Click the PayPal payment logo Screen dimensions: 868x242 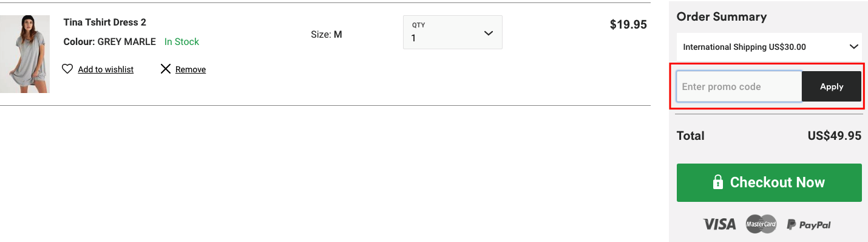(x=809, y=224)
